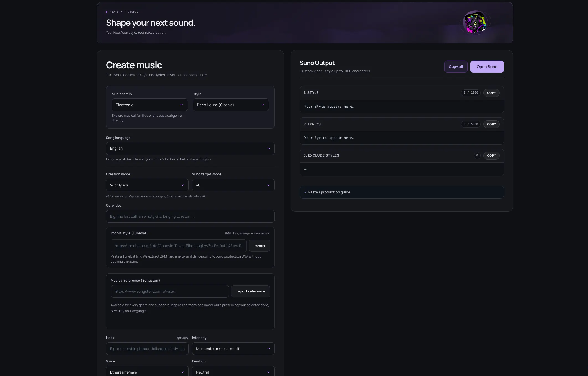Open the Creation mode dropdown

147,185
